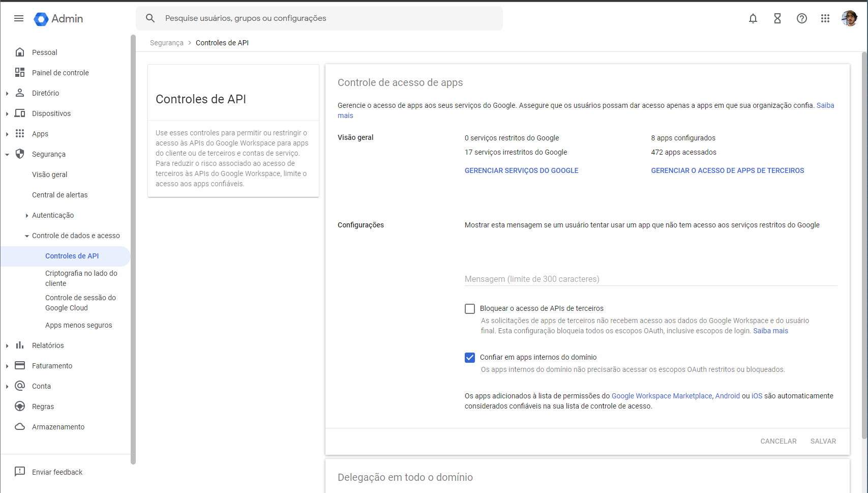868x493 pixels.
Task: Expand the Diretório section arrow
Action: coord(7,93)
